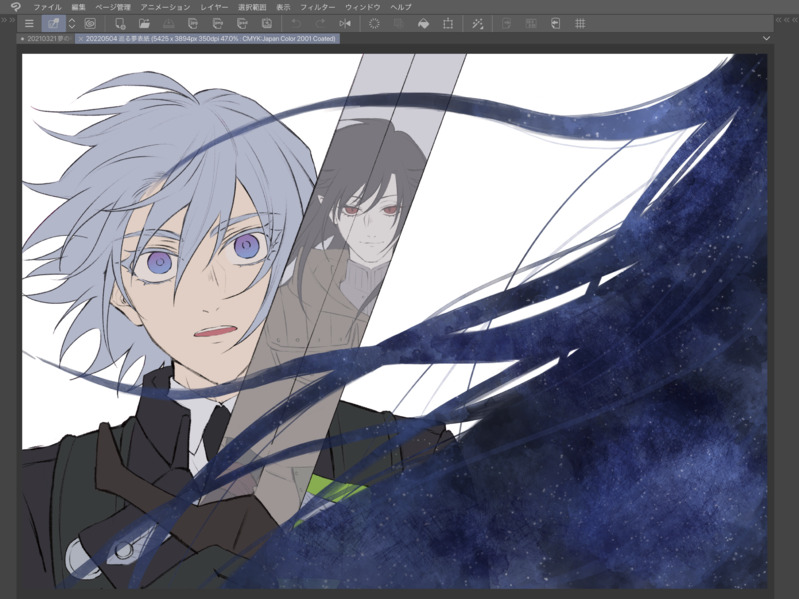Open Clip Studio launcher spiral icon

click(x=90, y=23)
